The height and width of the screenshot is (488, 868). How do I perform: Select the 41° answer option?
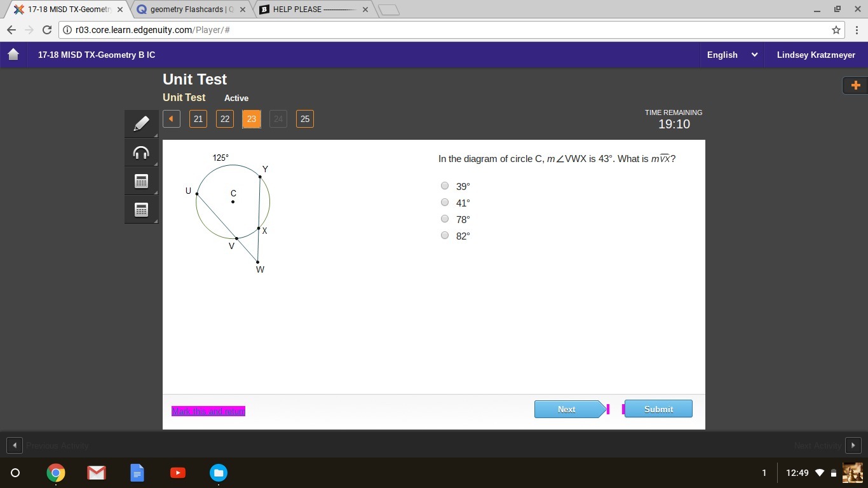[445, 202]
